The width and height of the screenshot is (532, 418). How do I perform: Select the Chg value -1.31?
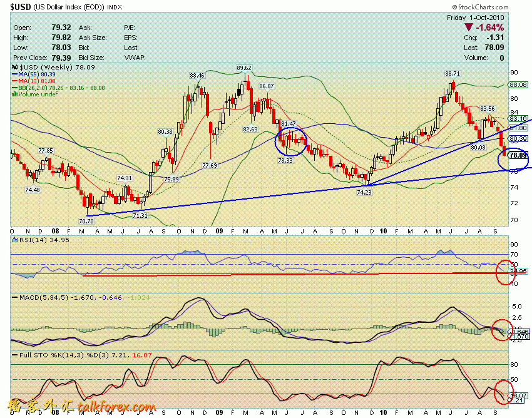tap(495, 38)
